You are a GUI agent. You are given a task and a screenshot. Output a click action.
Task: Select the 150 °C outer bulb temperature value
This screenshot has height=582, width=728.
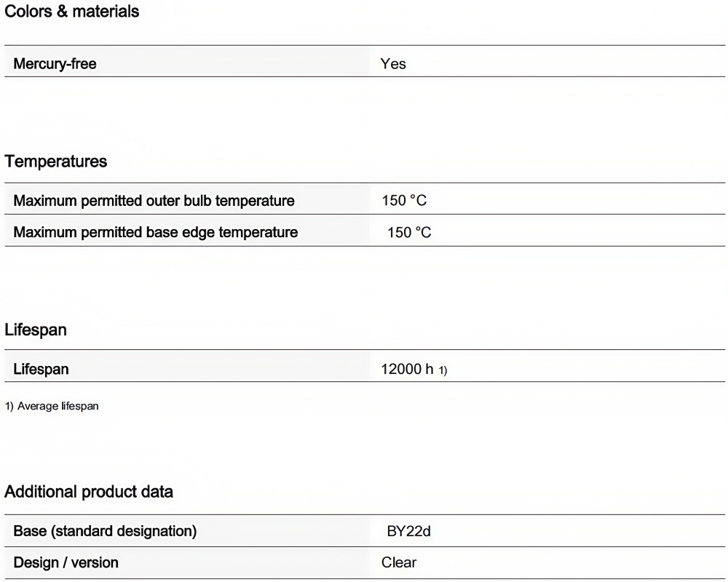(404, 201)
